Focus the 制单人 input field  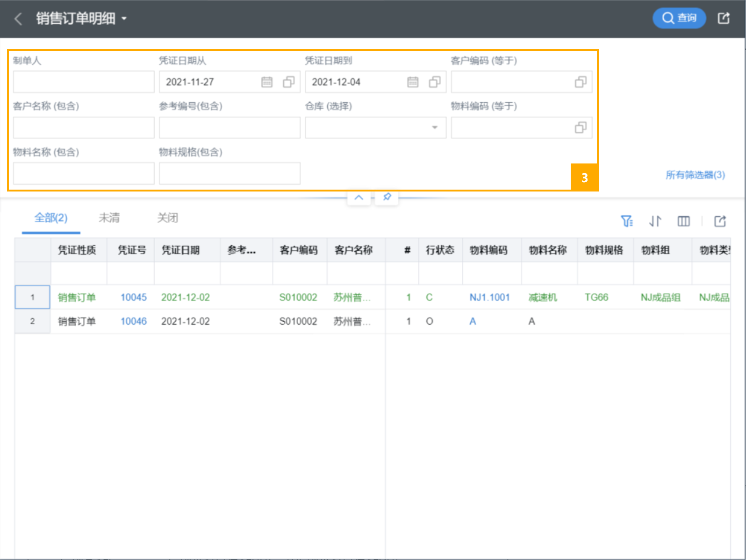click(84, 82)
